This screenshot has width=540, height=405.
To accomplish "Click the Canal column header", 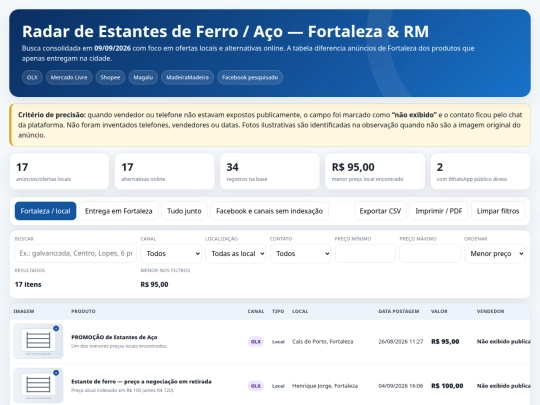I will tap(256, 311).
